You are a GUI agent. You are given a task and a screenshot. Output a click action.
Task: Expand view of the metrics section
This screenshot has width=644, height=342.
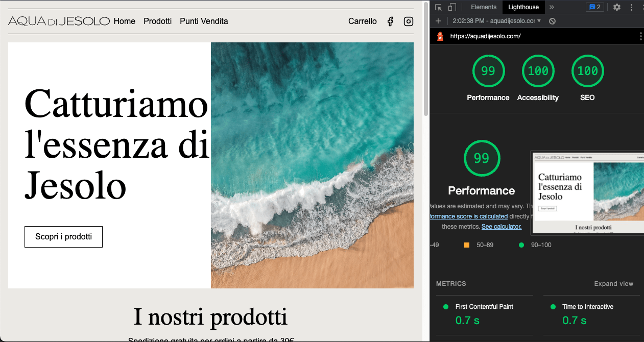click(x=613, y=284)
